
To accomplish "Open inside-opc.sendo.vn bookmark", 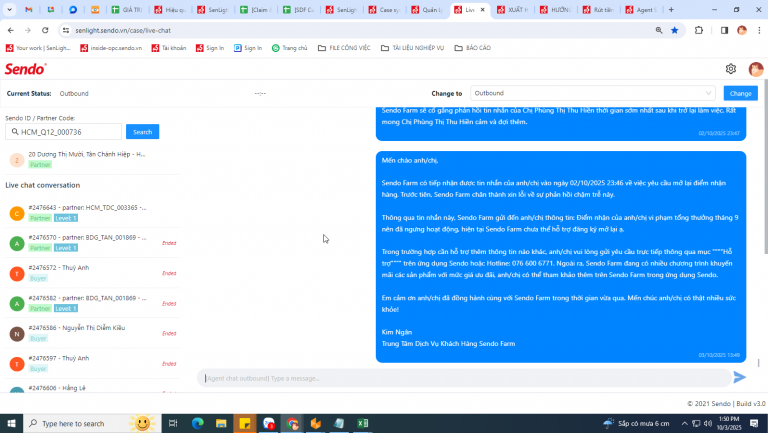I will point(111,48).
